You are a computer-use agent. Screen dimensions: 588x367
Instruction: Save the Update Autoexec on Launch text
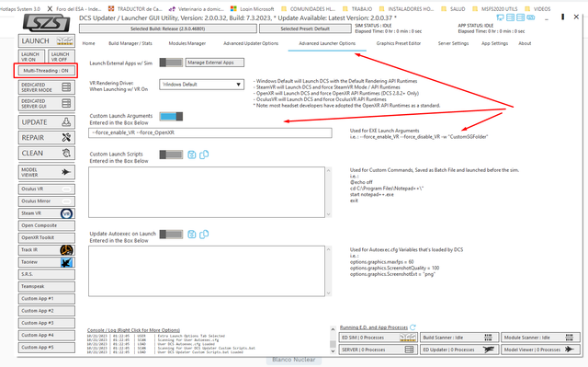pos(192,235)
